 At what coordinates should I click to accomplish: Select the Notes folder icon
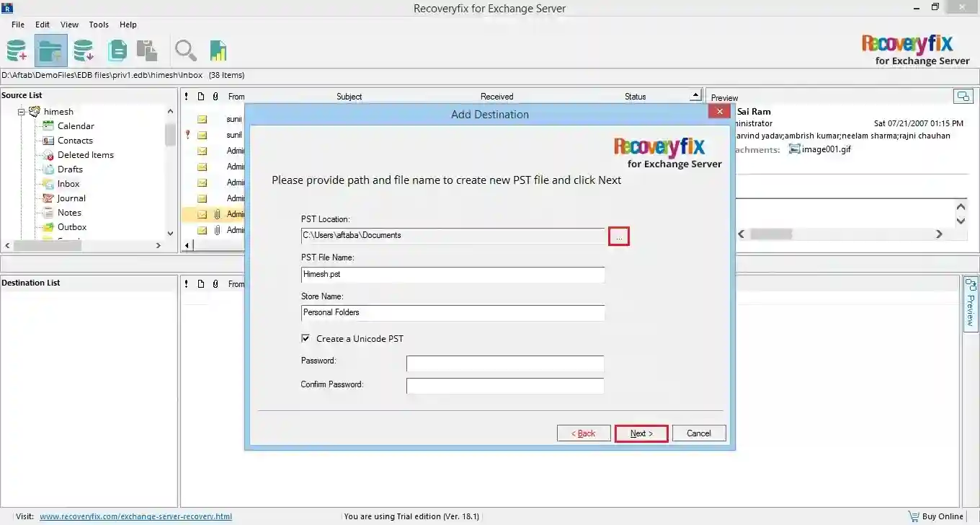tap(48, 213)
